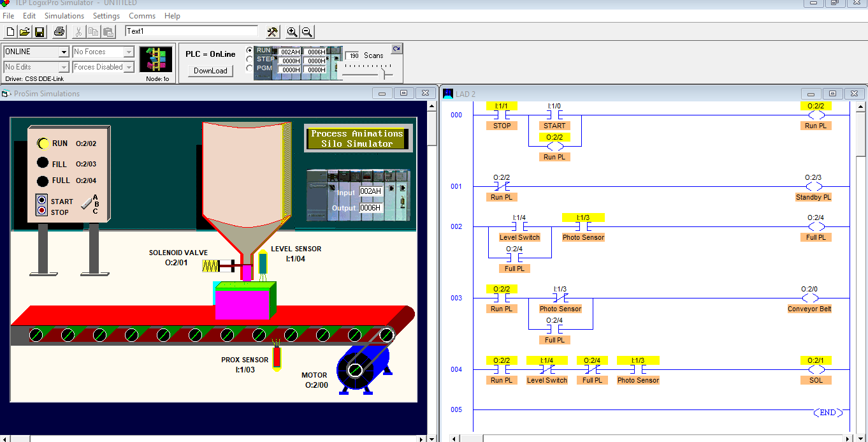868x442 pixels.
Task: Click the I:1/1 STOP contact on rung 000
Action: tap(502, 115)
